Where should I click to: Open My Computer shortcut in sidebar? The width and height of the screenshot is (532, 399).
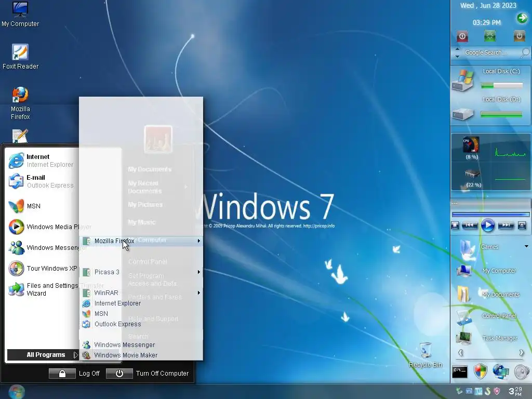tap(487, 271)
